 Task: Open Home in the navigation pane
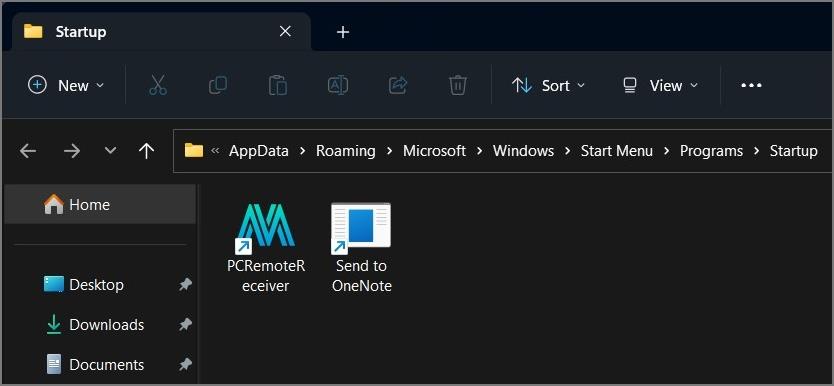pos(100,205)
